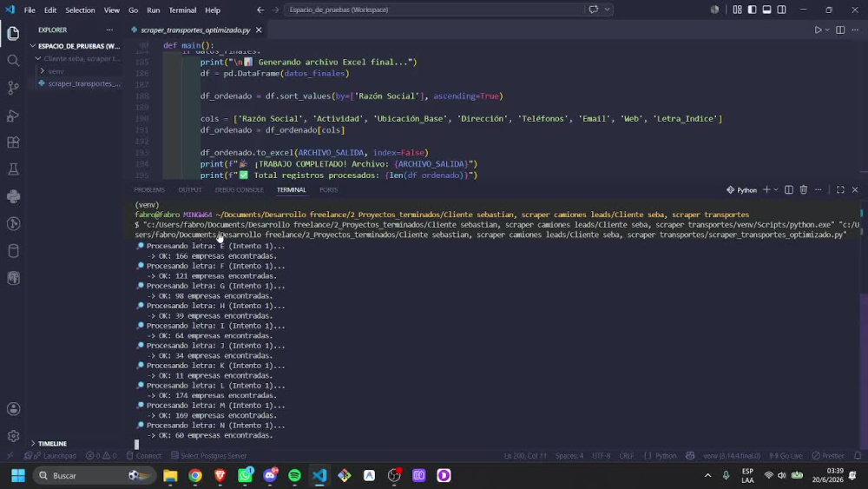Click Connect in the status bar

point(144,456)
